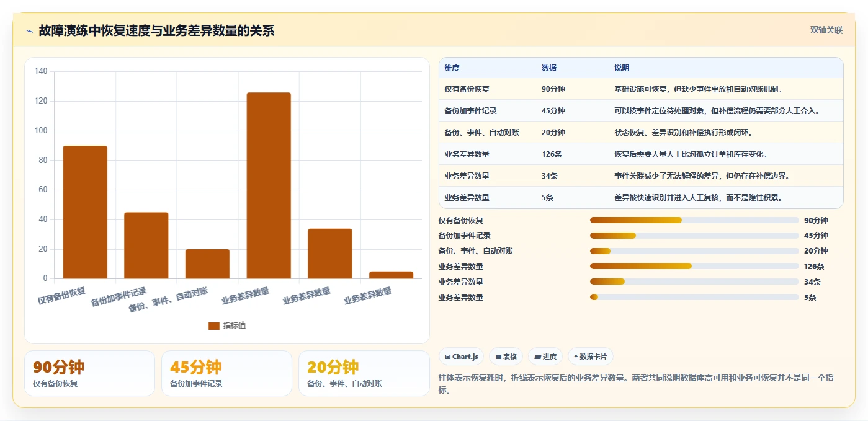
Task: Click the shortest chart bar valued 5
Action: (391, 275)
